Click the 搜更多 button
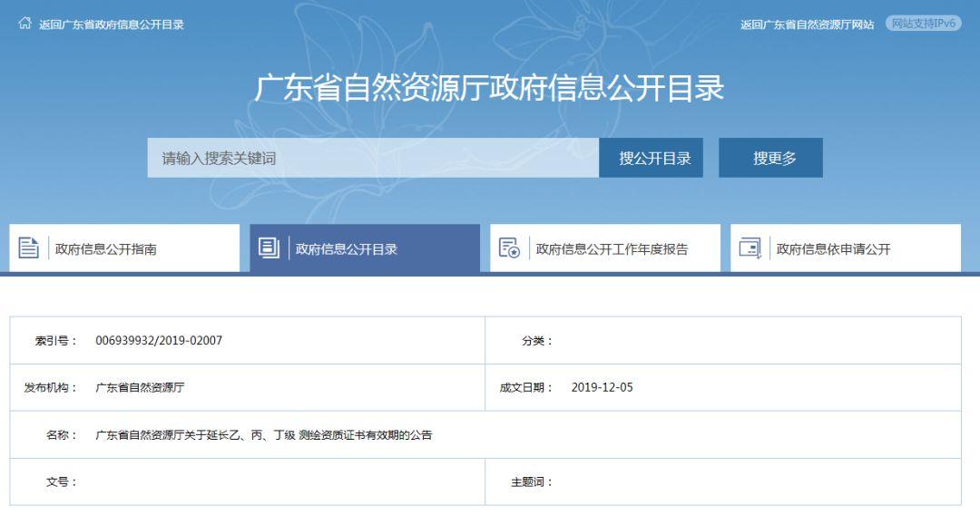This screenshot has width=980, height=515. pos(770,158)
